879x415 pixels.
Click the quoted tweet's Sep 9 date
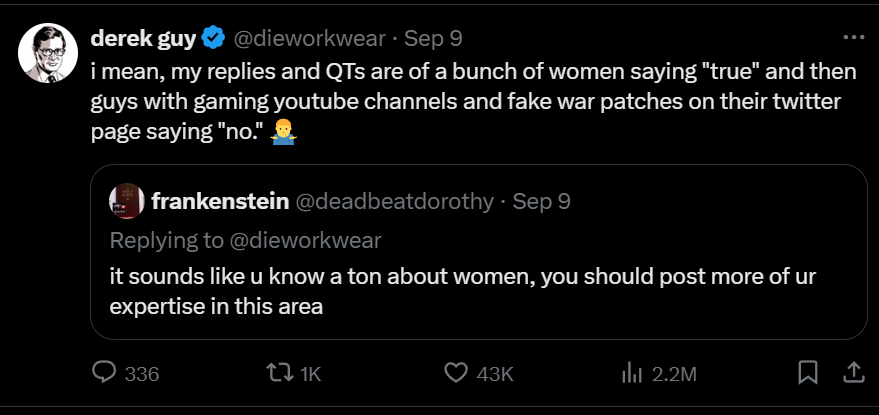[541, 201]
